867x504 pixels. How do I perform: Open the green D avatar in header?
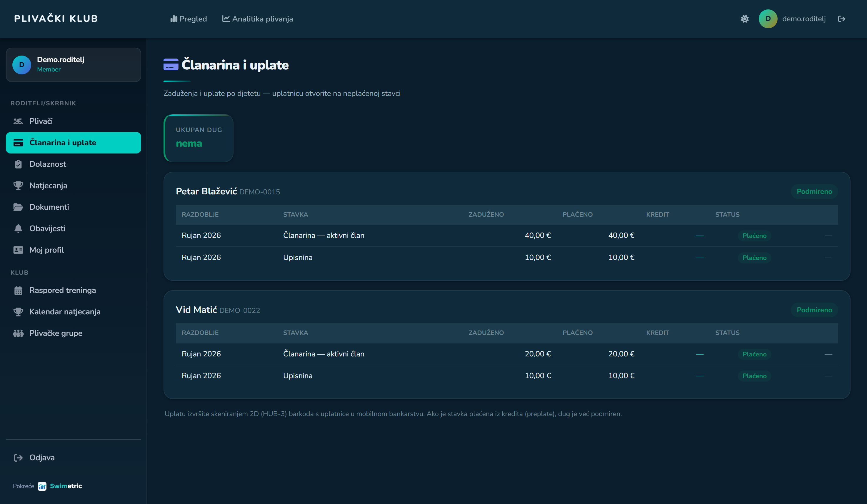tap(768, 19)
